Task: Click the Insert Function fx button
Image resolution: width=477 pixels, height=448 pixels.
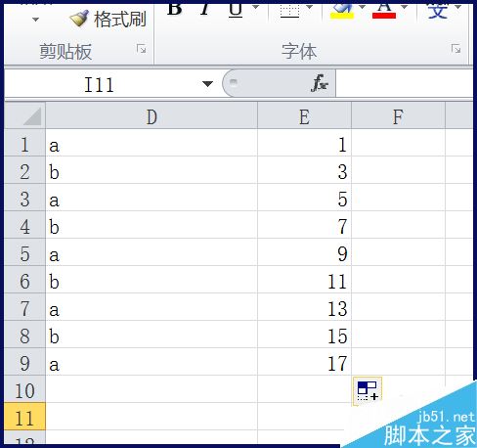Action: pyautogui.click(x=320, y=83)
